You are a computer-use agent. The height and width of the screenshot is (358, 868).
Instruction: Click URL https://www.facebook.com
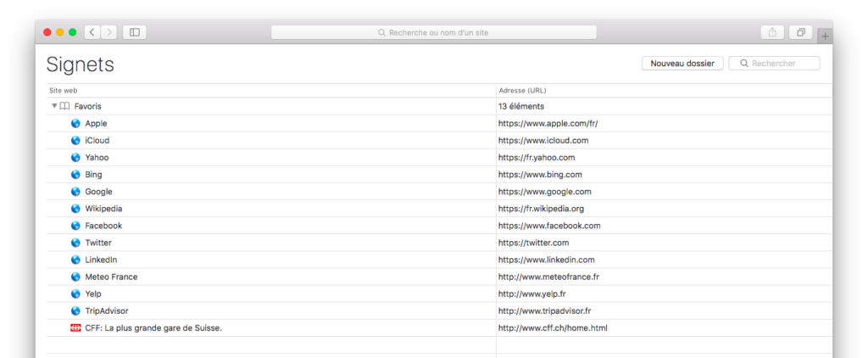click(549, 226)
